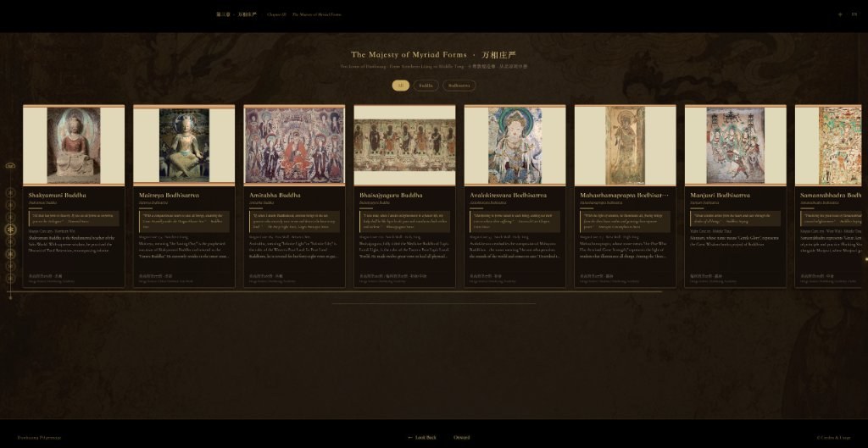
Task: Click the description paragraph in Avalokitesvara card
Action: (x=515, y=250)
